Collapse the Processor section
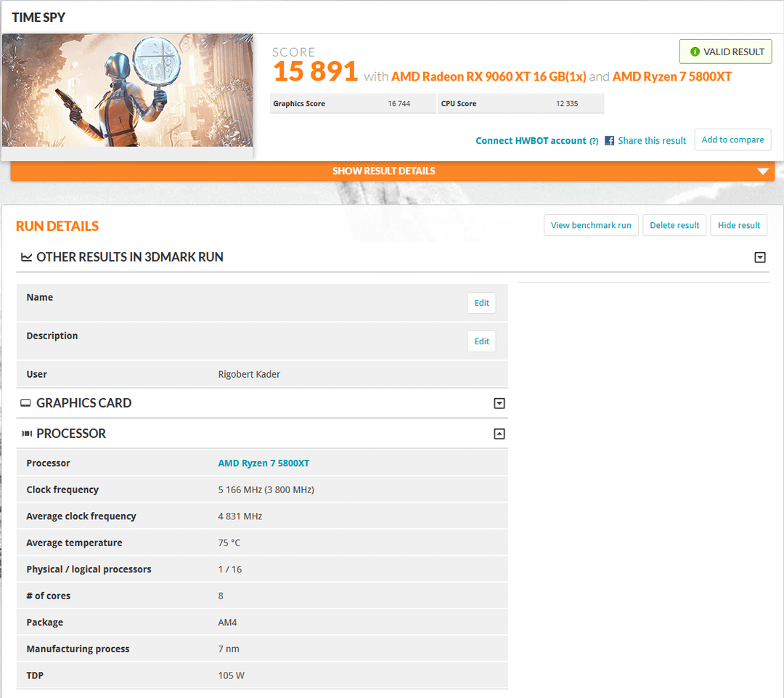The height and width of the screenshot is (698, 784). [x=499, y=434]
